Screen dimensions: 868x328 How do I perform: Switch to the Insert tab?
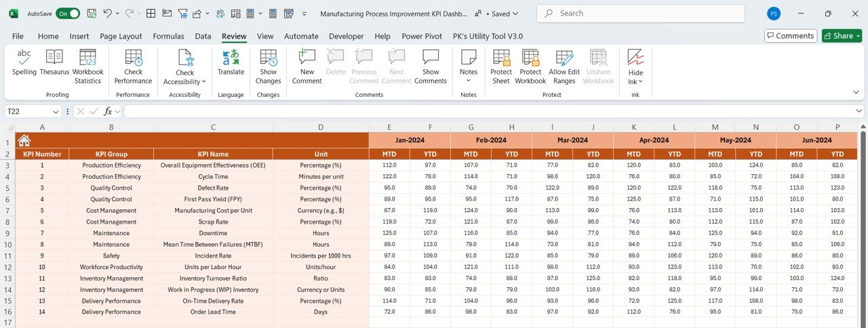pos(79,36)
